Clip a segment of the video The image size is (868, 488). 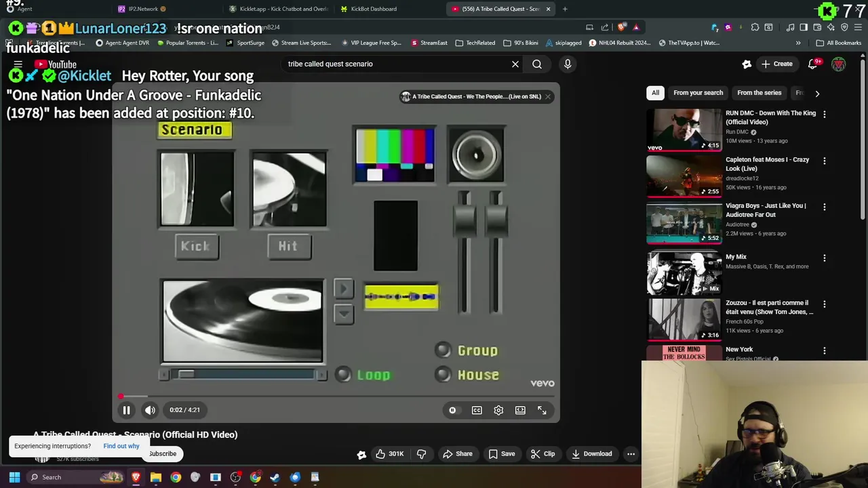(x=543, y=454)
